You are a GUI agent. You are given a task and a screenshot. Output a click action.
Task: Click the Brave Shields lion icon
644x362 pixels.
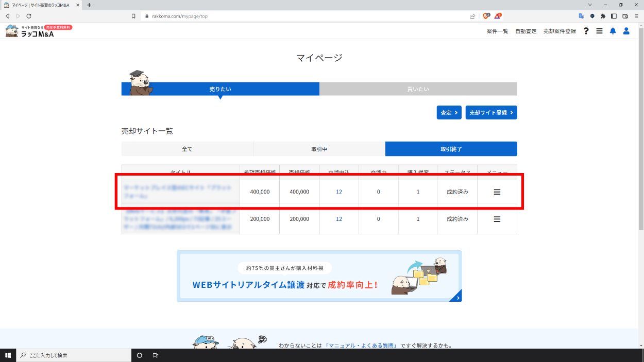coord(486,16)
